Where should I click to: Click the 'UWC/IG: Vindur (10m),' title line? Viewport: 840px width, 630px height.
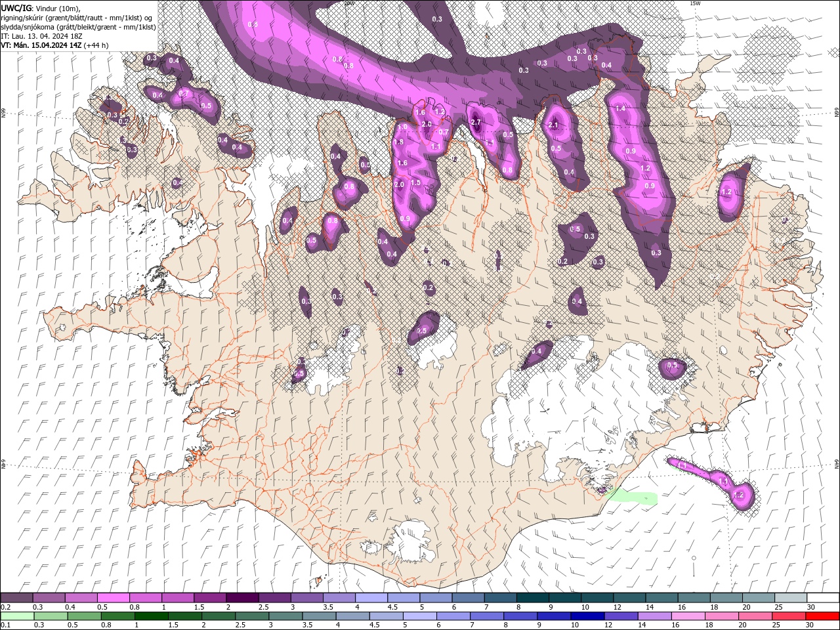click(x=41, y=8)
